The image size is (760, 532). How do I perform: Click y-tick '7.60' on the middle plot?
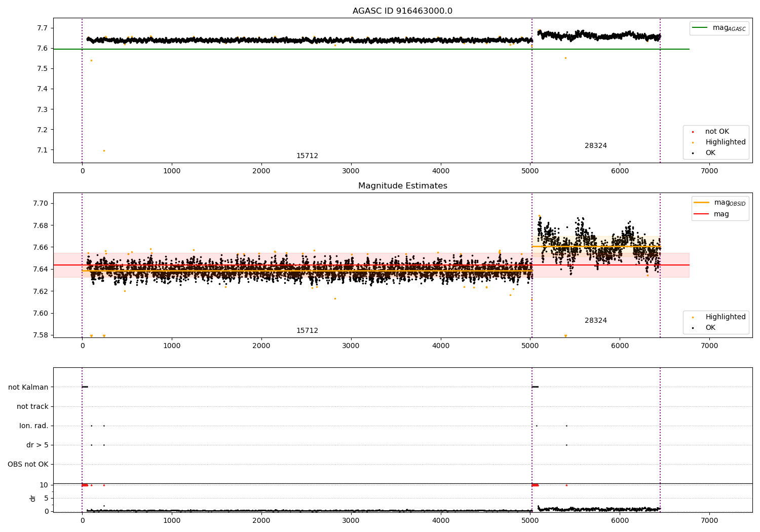click(41, 314)
